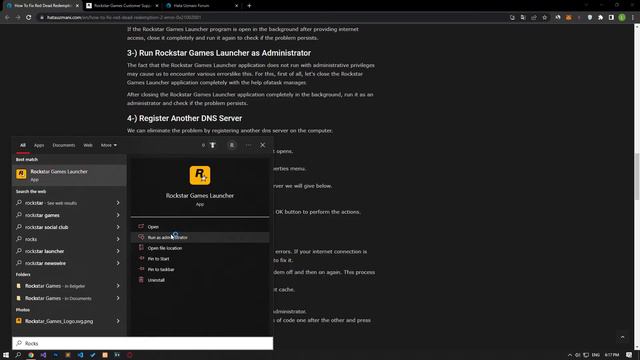Image resolution: width=640 pixels, height=360 pixels.
Task: Go back in the browser
Action: [x=7, y=18]
